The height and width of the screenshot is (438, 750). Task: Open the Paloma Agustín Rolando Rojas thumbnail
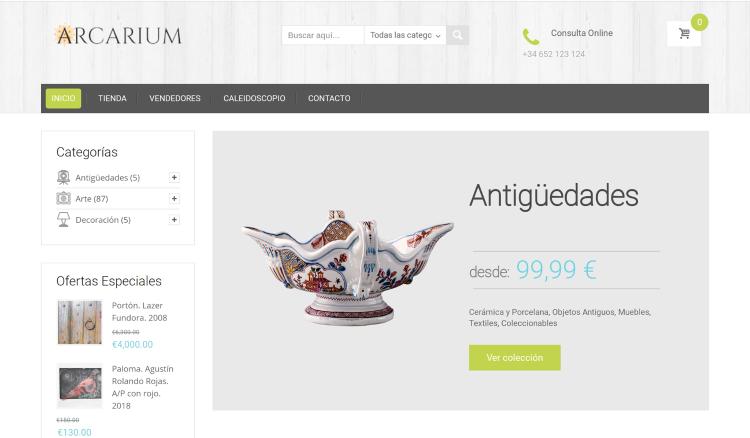[79, 385]
